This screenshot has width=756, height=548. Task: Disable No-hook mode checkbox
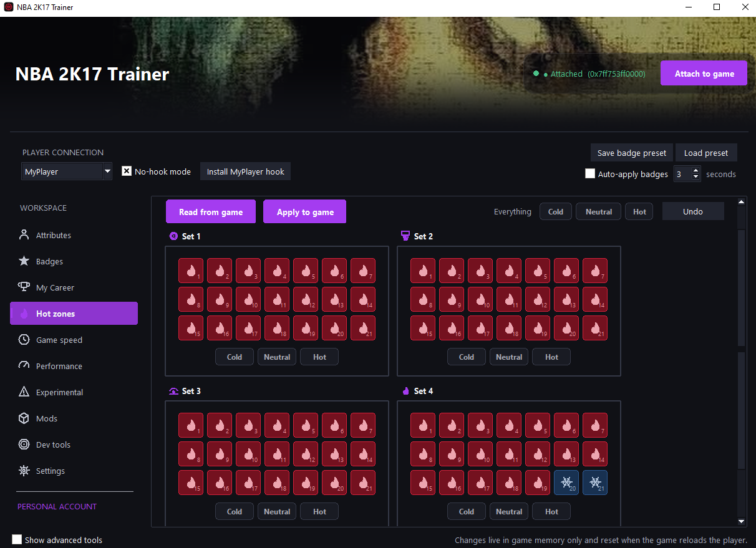point(127,171)
